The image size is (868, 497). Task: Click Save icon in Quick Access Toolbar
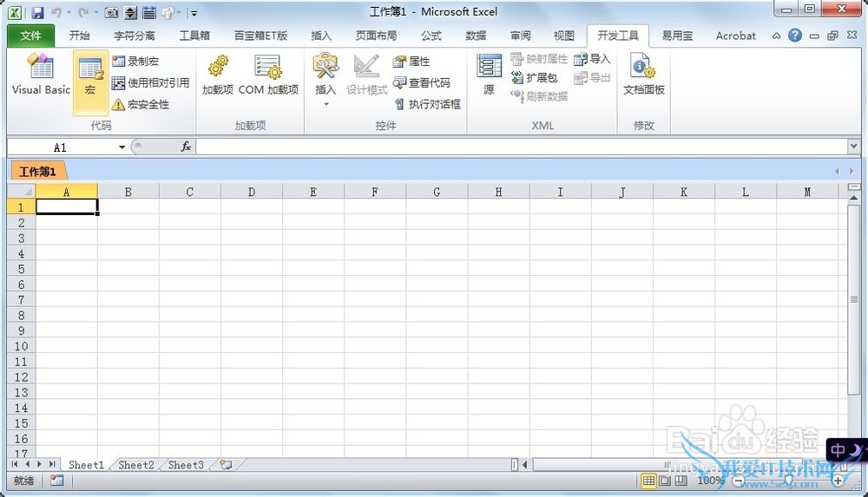tap(37, 12)
